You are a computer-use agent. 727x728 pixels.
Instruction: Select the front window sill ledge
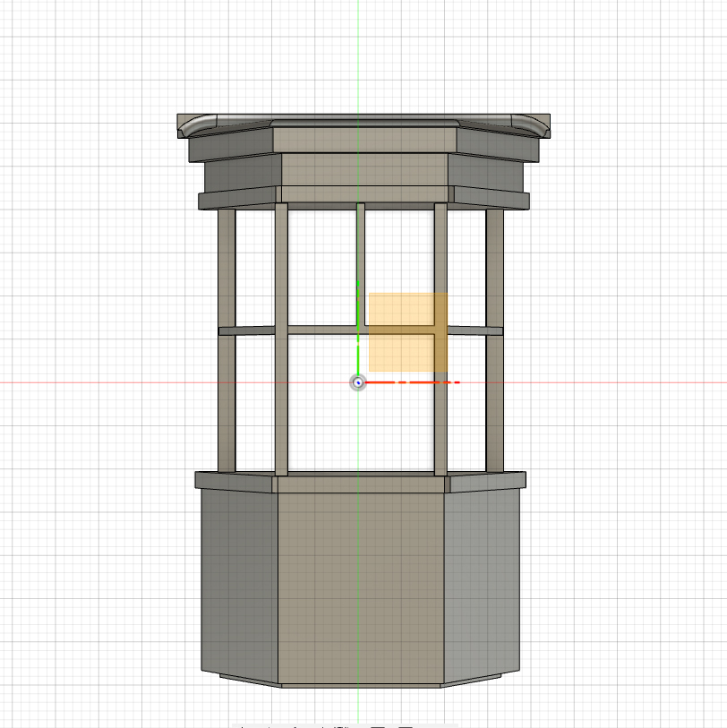pos(361,484)
